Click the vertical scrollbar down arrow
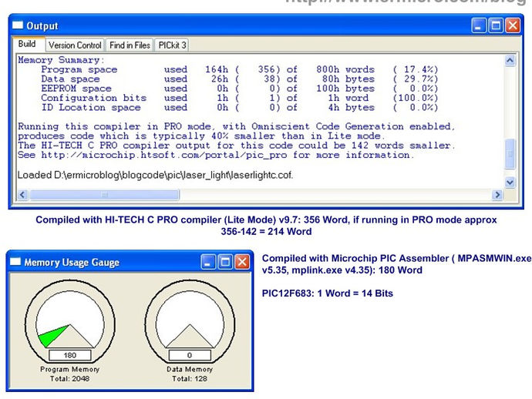Image resolution: width=532 pixels, height=399 pixels. 510,183
